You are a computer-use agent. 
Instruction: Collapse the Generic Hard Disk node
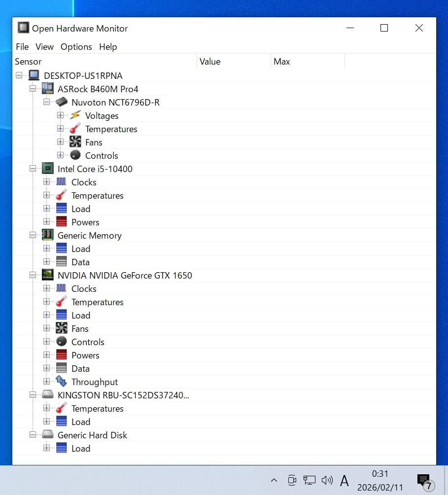[33, 435]
